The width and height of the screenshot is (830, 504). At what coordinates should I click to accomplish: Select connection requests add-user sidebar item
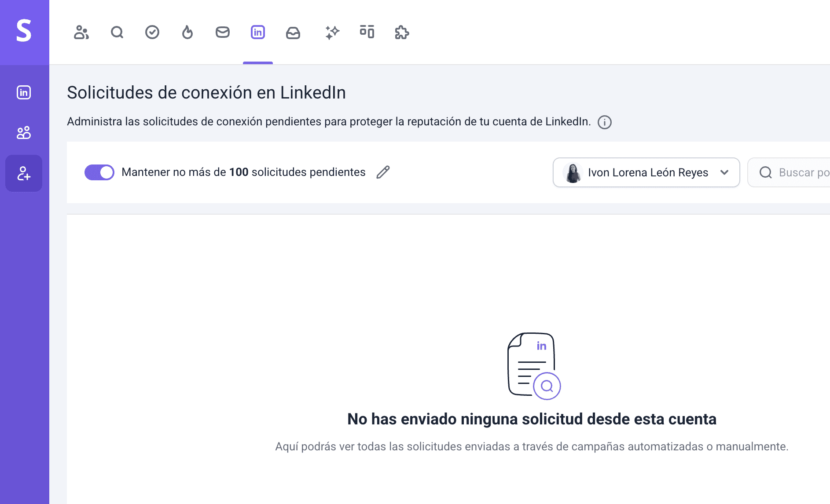24,173
